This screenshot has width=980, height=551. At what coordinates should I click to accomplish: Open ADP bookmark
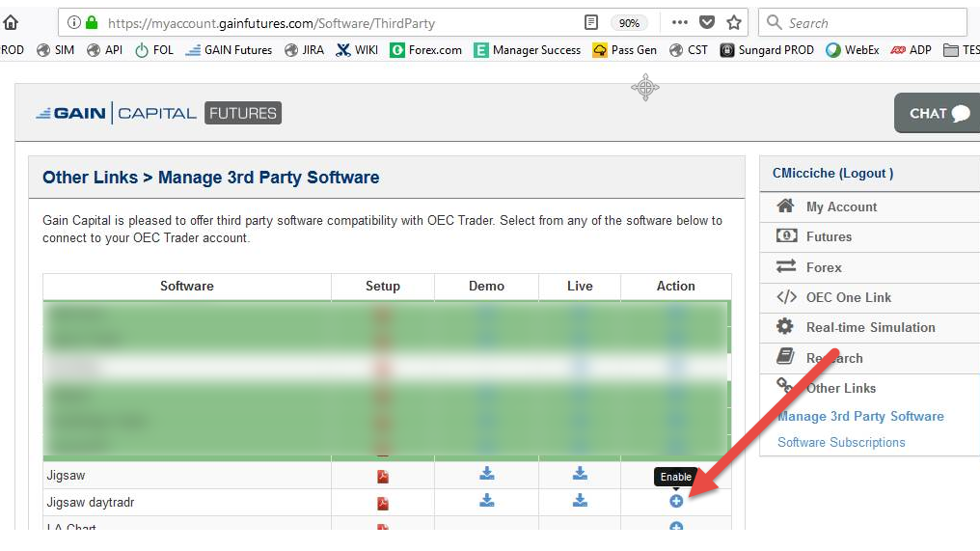[912, 50]
